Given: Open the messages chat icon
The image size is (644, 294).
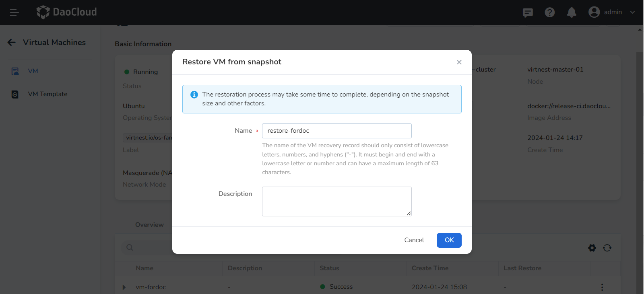Looking at the screenshot, I should tap(528, 12).
